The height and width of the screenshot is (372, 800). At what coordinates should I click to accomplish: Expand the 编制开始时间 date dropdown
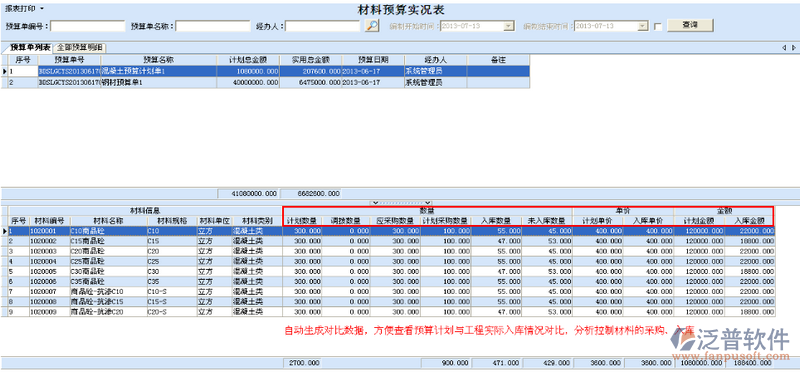point(509,26)
